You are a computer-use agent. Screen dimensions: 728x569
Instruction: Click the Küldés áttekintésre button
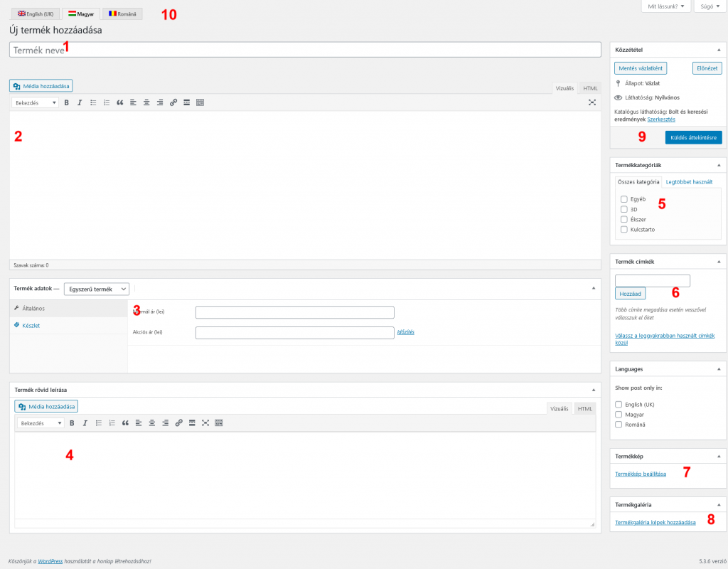tap(694, 137)
